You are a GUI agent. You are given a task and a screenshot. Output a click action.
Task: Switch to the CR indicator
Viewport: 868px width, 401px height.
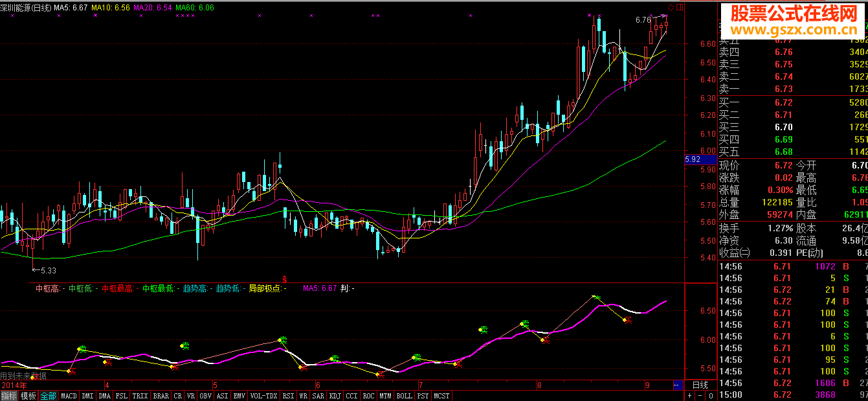(178, 395)
